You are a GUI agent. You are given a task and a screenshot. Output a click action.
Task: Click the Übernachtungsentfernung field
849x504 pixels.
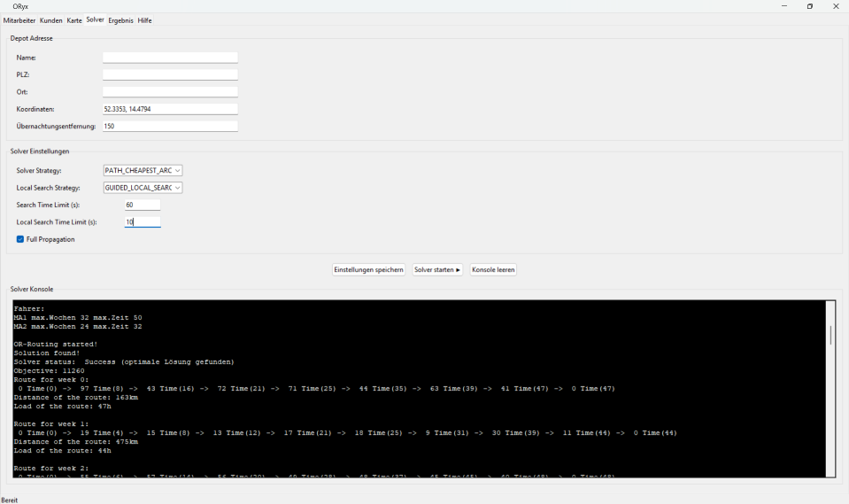(170, 127)
